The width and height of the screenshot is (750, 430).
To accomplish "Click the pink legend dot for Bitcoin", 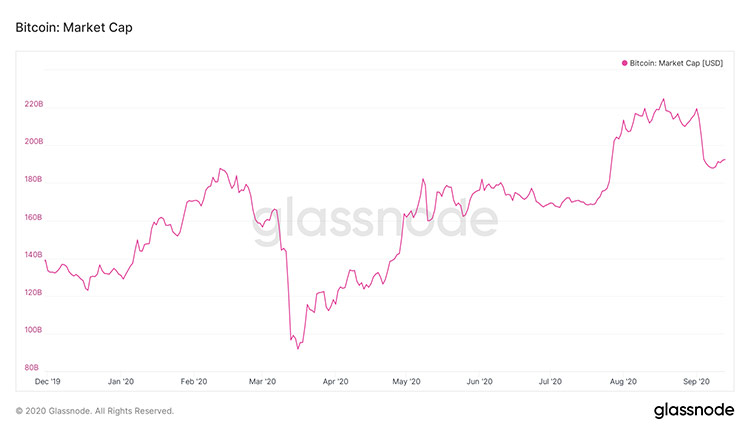I will (625, 63).
